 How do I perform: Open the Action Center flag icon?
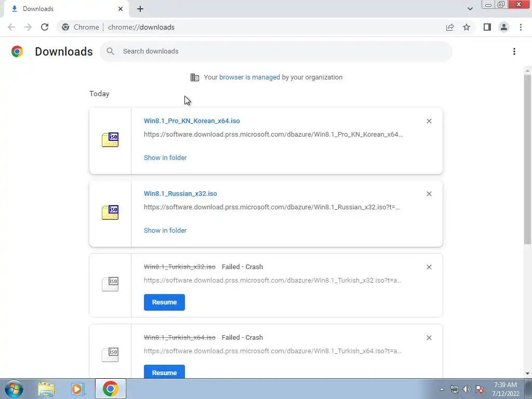(x=480, y=389)
